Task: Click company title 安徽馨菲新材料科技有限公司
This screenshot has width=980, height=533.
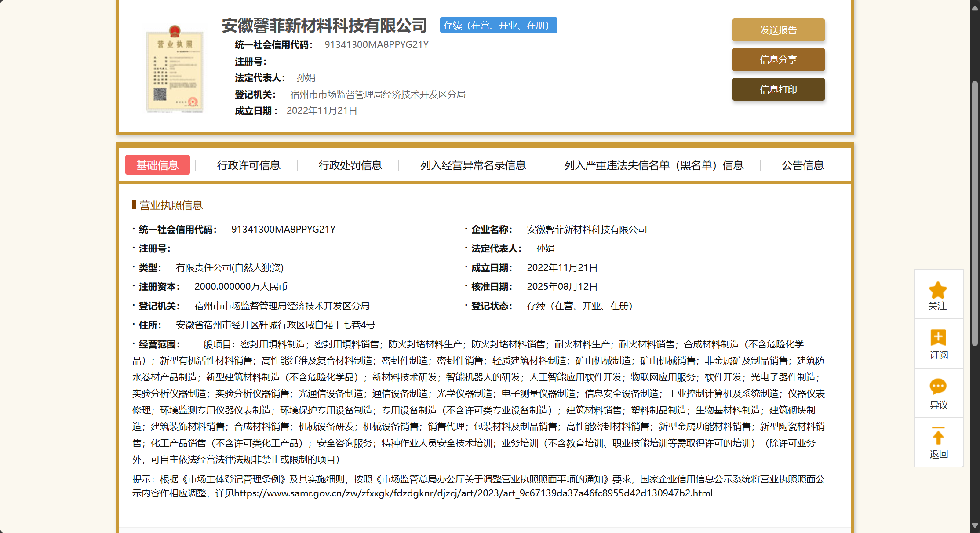Action: point(324,26)
